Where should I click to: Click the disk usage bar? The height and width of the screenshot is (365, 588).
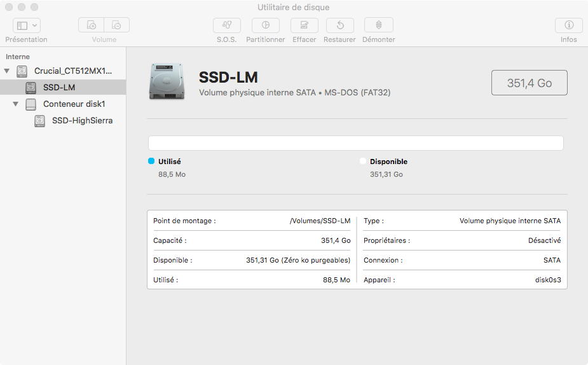click(356, 143)
